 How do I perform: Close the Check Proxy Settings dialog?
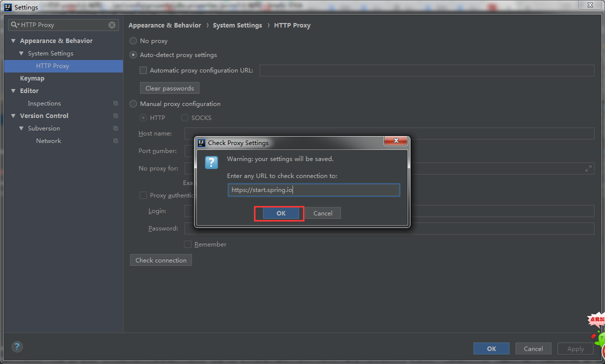pyautogui.click(x=395, y=141)
